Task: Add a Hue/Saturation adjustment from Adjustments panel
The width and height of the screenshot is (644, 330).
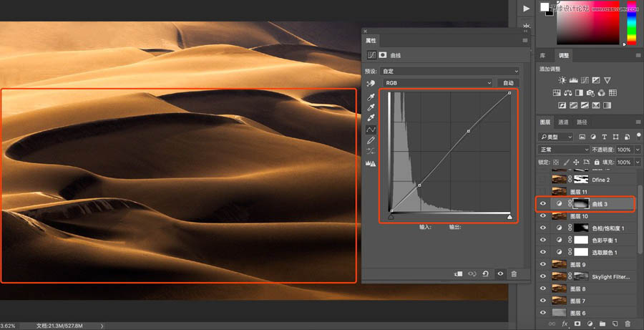Action: pyautogui.click(x=557, y=93)
